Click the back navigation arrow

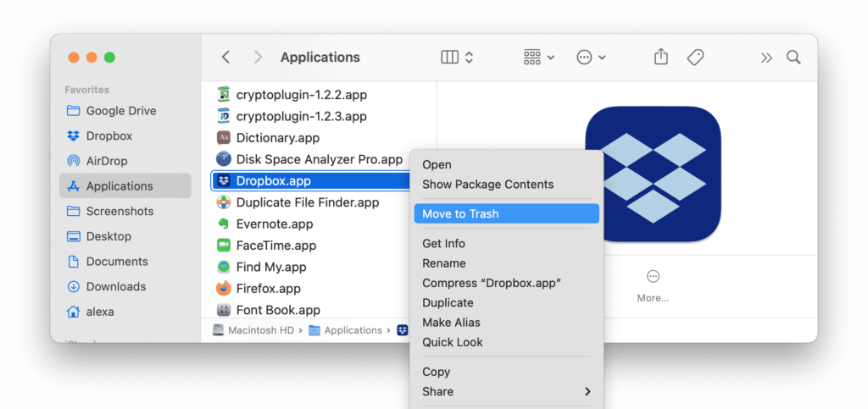tap(225, 58)
